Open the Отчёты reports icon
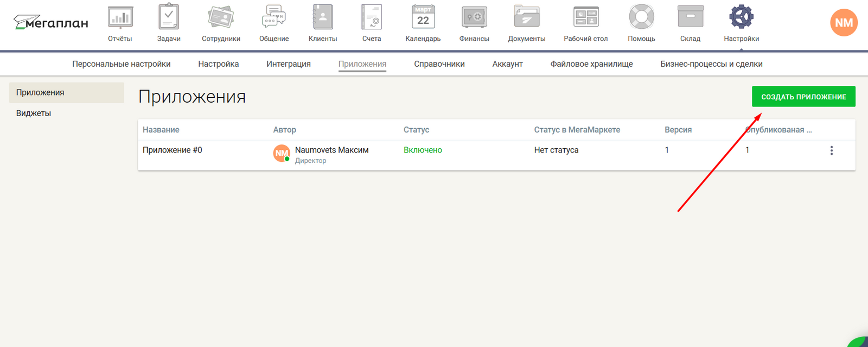Image resolution: width=868 pixels, height=347 pixels. pos(120,18)
